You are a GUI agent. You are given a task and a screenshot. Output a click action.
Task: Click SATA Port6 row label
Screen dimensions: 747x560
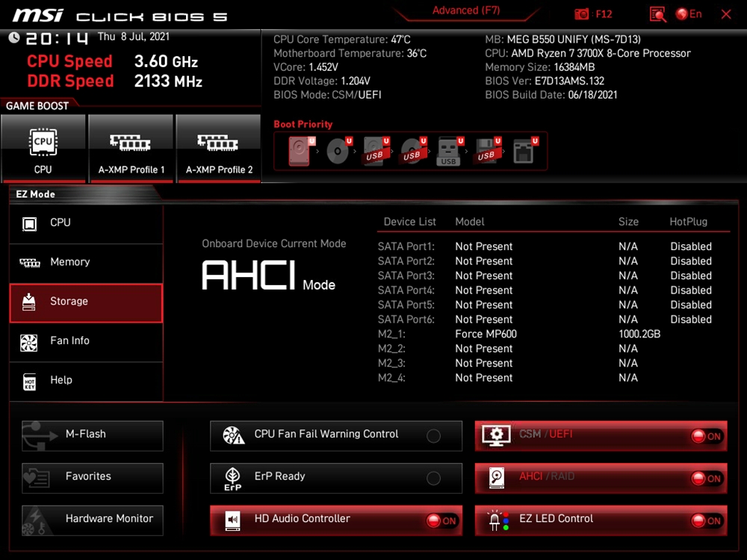coord(406,320)
